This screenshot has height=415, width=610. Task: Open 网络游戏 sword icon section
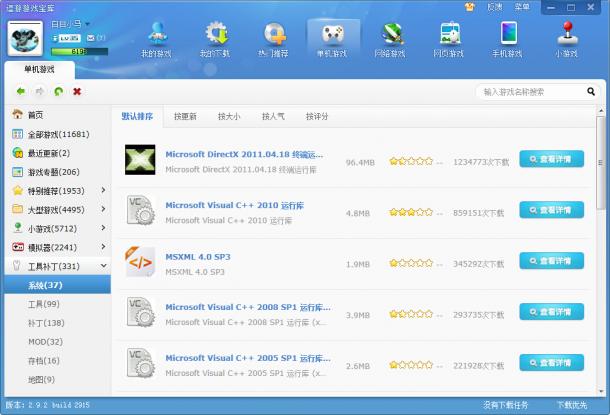pos(390,40)
